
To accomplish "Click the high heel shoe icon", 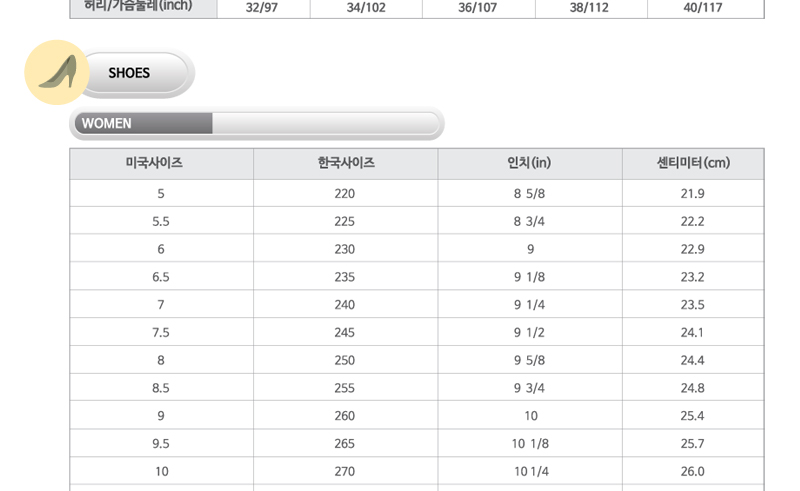I will coord(57,73).
